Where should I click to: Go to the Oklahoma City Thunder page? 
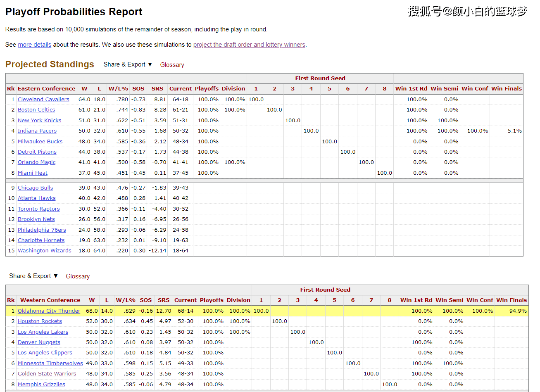[x=49, y=311]
